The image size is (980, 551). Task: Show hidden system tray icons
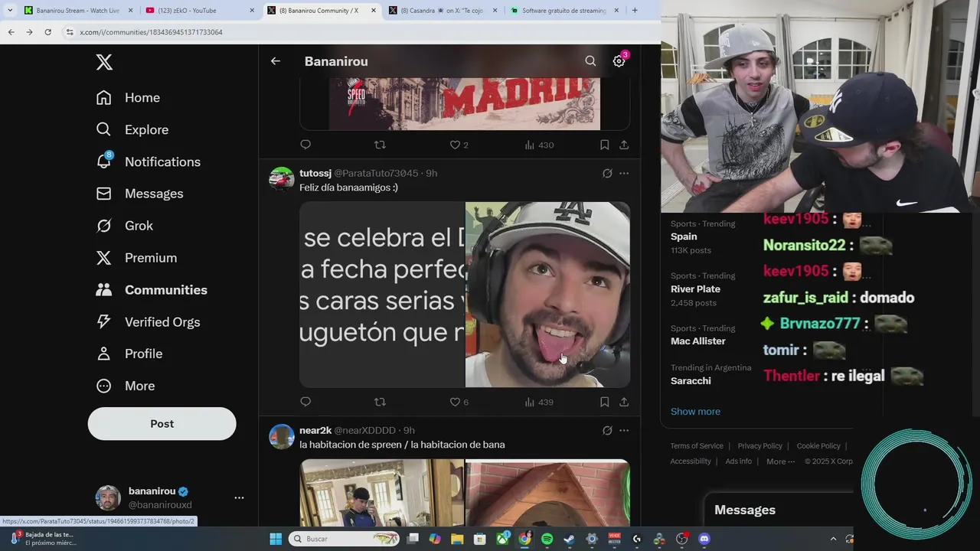[x=833, y=539]
